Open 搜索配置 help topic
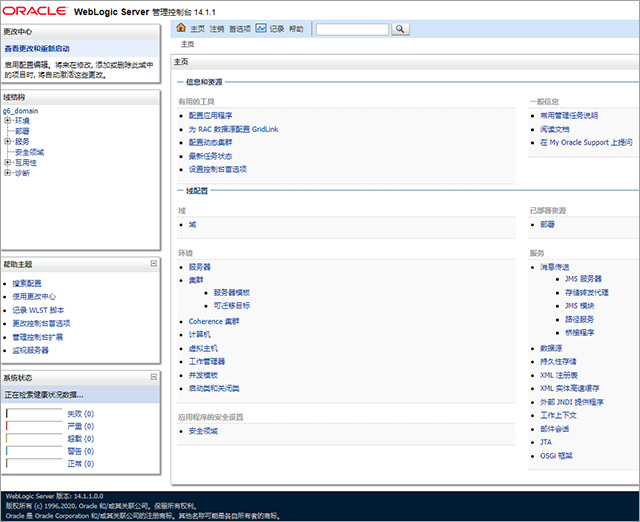 pos(27,283)
